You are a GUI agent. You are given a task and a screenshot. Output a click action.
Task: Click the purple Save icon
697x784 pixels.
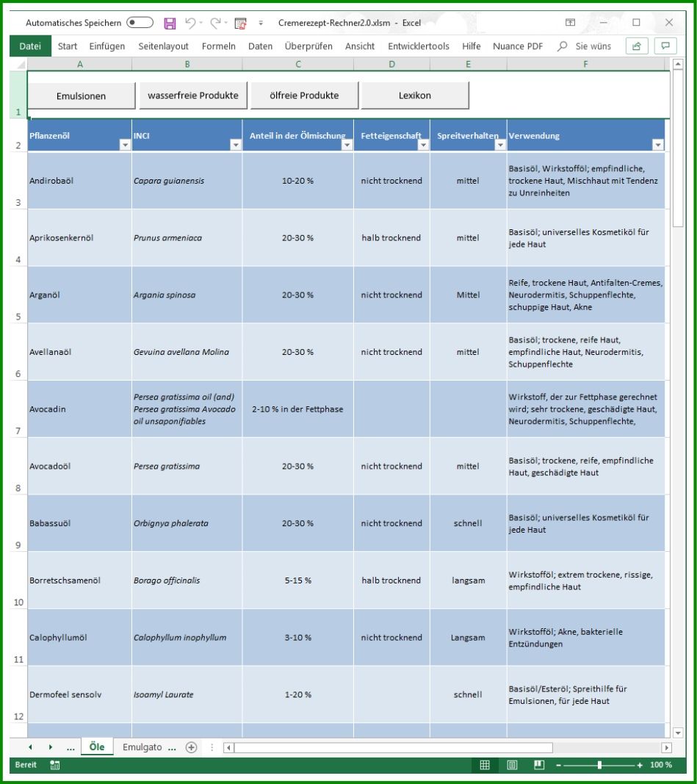pyautogui.click(x=170, y=23)
